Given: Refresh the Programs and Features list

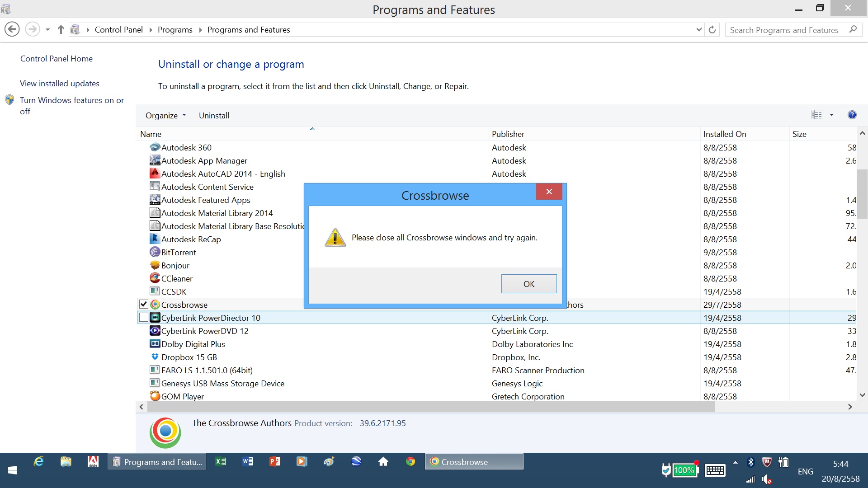Looking at the screenshot, I should pyautogui.click(x=712, y=30).
